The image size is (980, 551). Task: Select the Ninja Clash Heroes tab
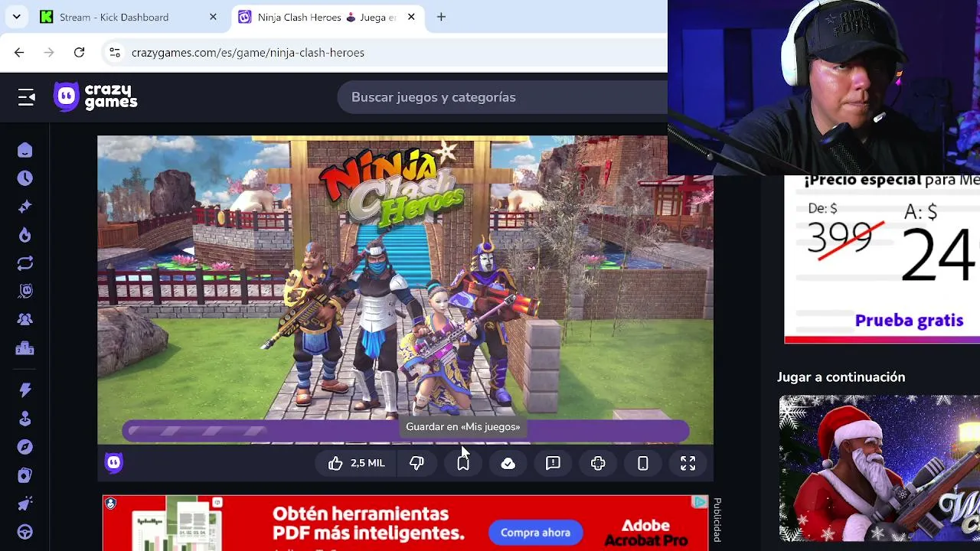(328, 17)
